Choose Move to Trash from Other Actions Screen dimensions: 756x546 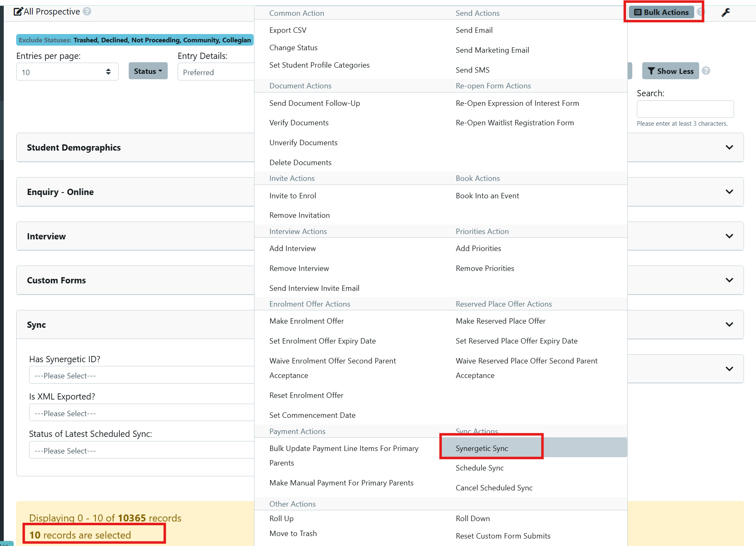click(293, 533)
